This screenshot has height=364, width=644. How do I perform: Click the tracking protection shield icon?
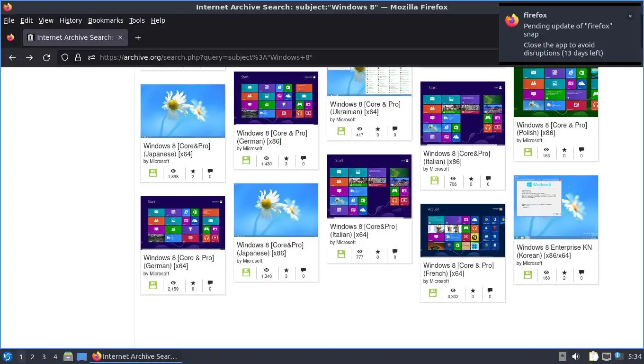pyautogui.click(x=65, y=57)
